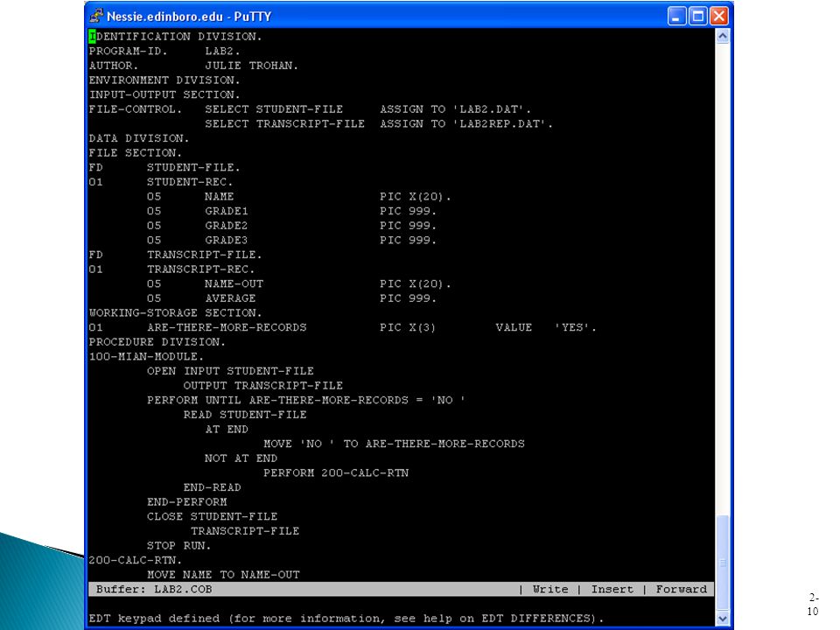Viewport: 840px width, 630px height.
Task: Minimize the PuTTY window
Action: point(676,16)
